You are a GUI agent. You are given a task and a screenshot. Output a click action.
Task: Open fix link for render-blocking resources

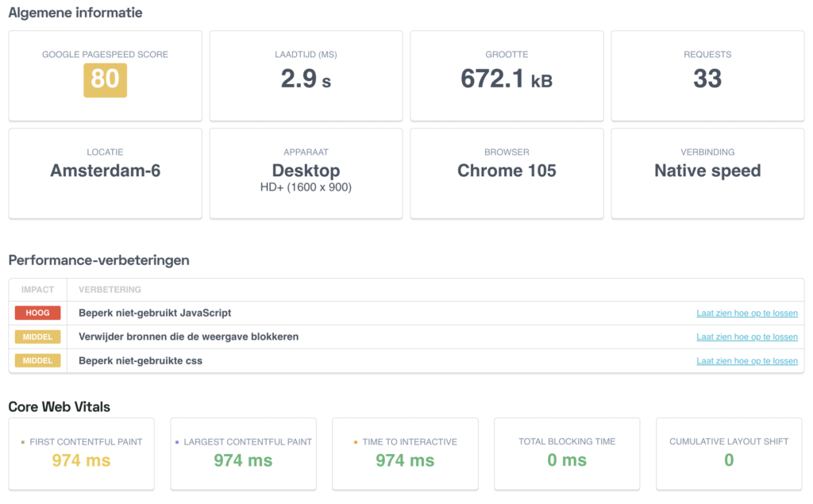pos(746,337)
